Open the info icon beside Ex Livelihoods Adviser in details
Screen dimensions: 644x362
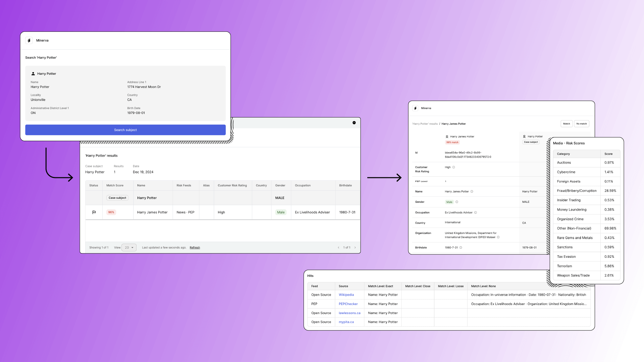click(x=475, y=213)
